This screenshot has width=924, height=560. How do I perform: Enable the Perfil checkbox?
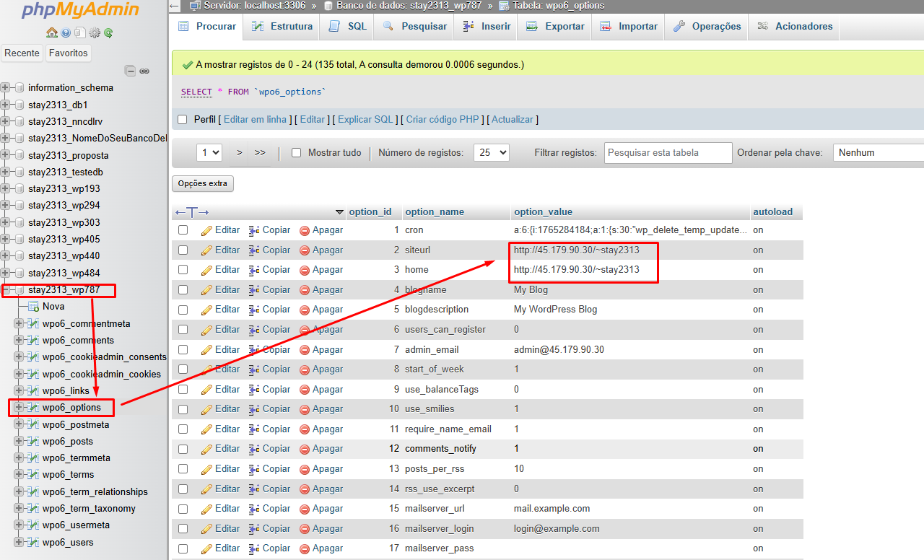[182, 119]
